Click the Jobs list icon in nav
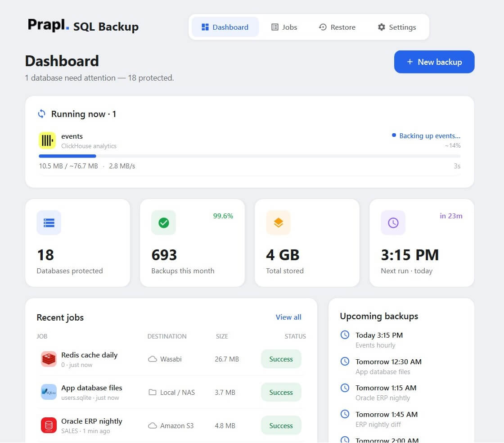 pyautogui.click(x=275, y=27)
